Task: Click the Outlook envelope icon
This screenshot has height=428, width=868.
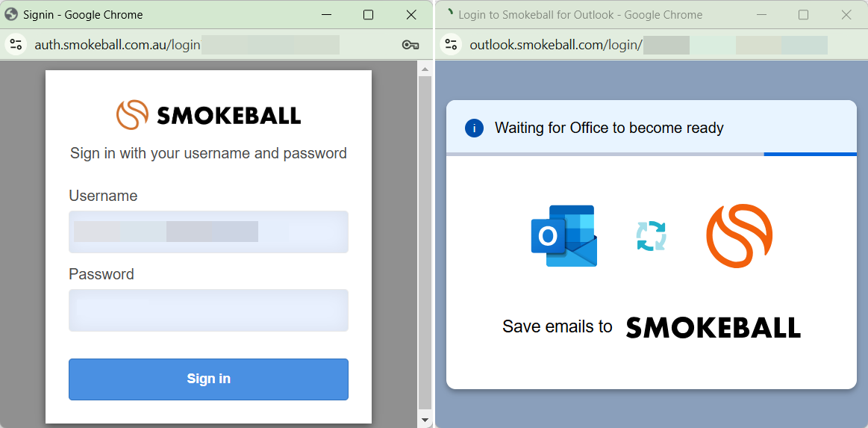Action: 564,236
